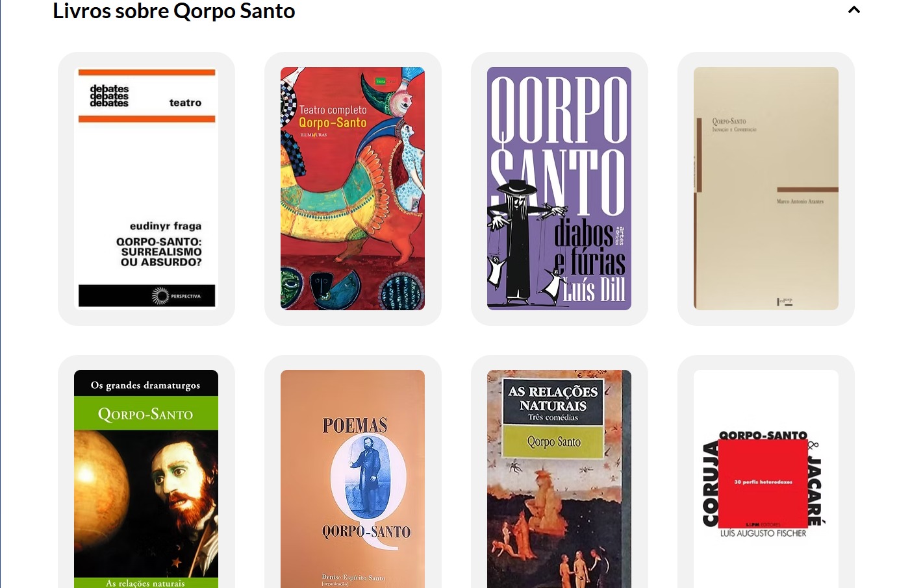
Task: Select the Diabos e Fúrias book by Luís Dill
Action: (559, 188)
